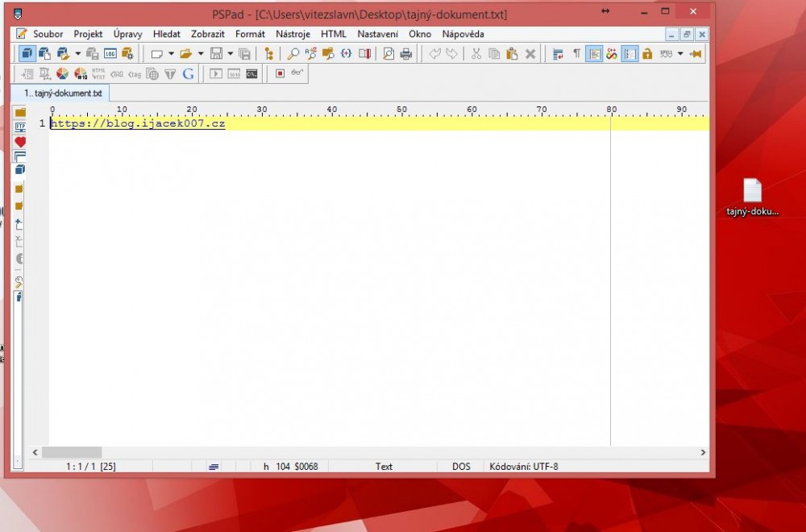Toggle the padlock read-only button
806x532 pixels.
(647, 54)
